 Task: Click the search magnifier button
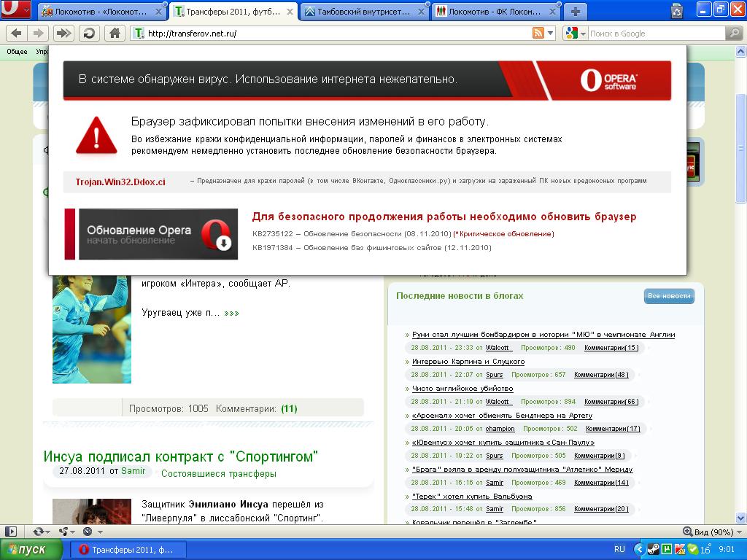click(x=733, y=33)
